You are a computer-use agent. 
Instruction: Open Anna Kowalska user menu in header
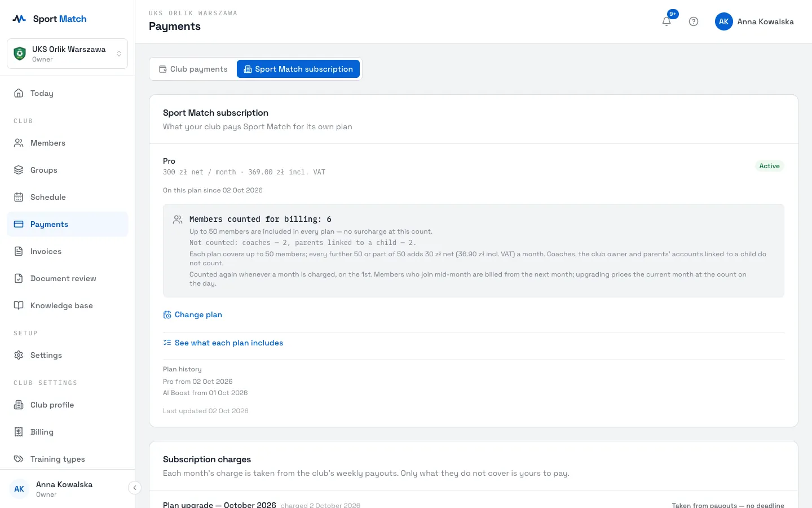coord(754,21)
